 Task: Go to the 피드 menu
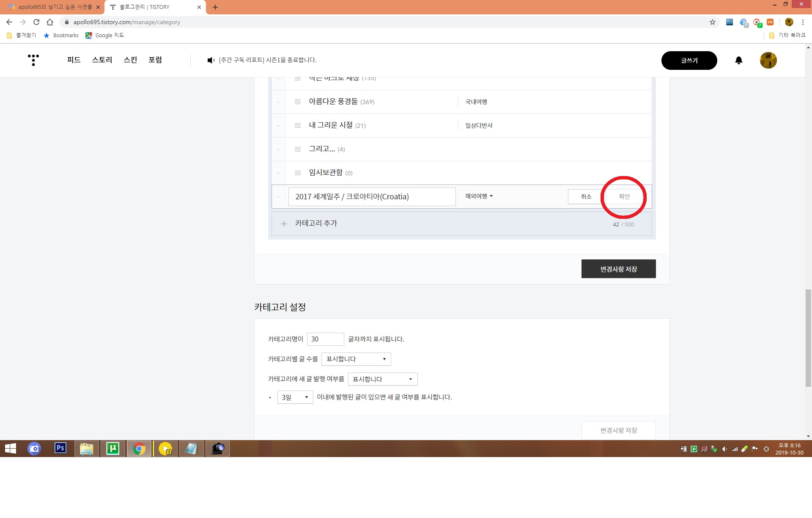(x=74, y=60)
